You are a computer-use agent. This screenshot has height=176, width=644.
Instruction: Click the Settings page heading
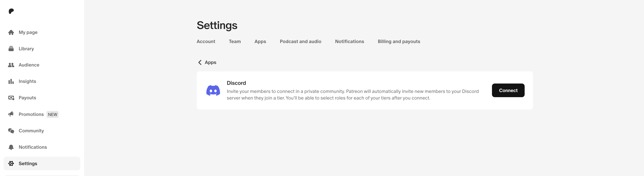(217, 26)
